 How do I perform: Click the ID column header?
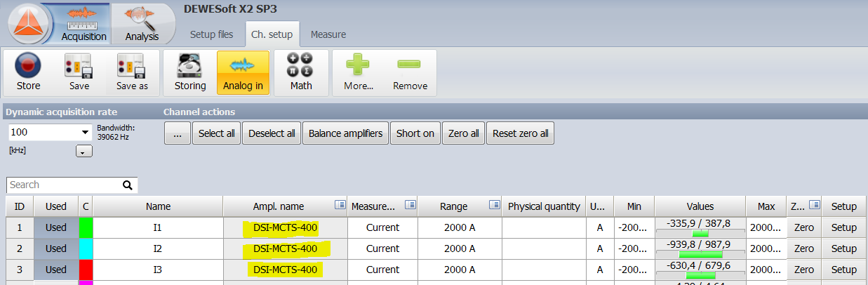click(20, 206)
